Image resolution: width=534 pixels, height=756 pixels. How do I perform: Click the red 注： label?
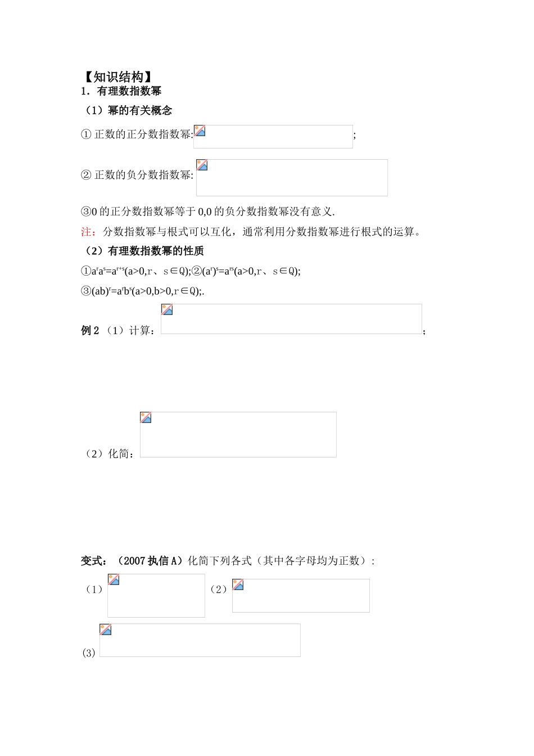(88, 232)
